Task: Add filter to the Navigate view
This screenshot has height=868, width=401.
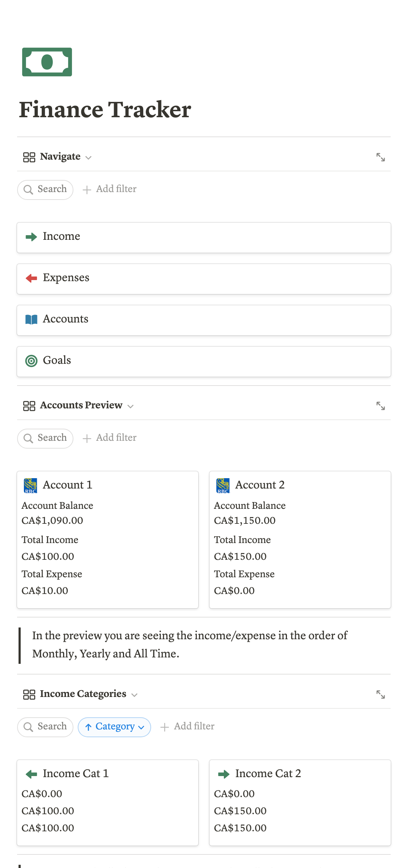Action: pyautogui.click(x=110, y=189)
